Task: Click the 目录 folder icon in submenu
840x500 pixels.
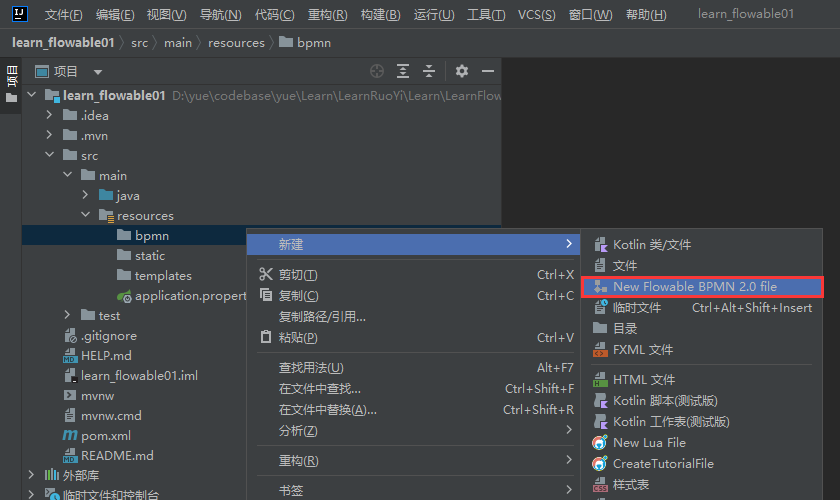Action: tap(600, 328)
